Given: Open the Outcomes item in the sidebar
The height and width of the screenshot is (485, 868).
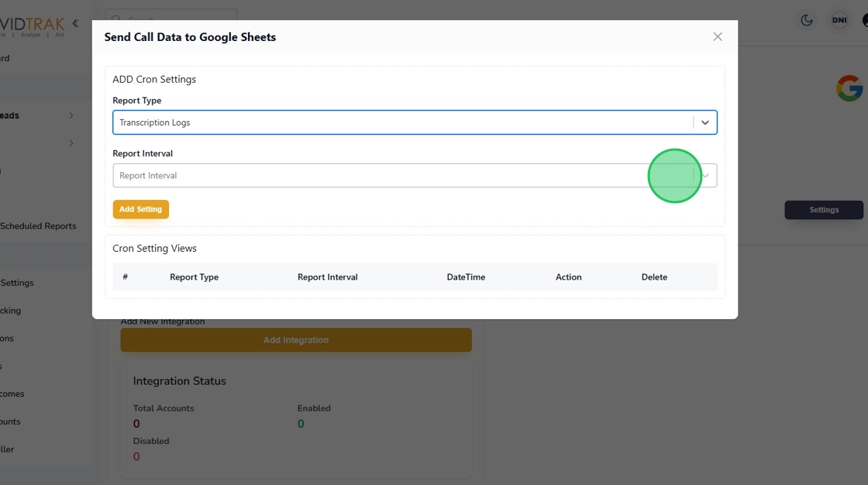Looking at the screenshot, I should click(x=12, y=394).
